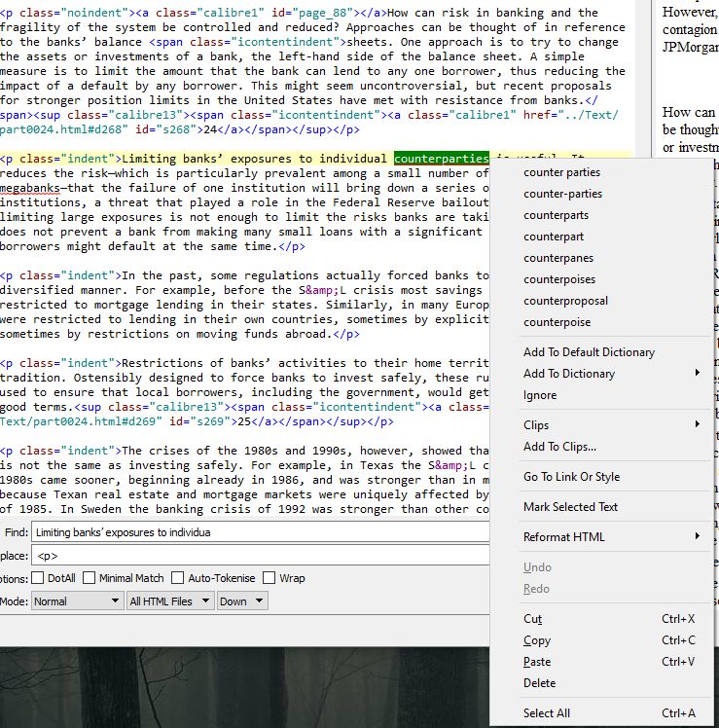Screen dimensions: 719x728
Task: Click Add To Default Dictionary
Action: coord(589,352)
